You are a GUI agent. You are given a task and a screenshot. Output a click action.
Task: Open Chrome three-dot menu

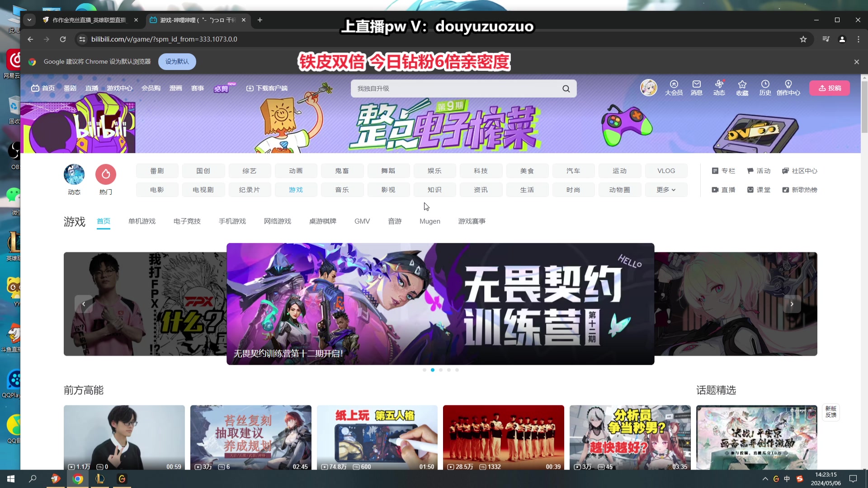859,39
